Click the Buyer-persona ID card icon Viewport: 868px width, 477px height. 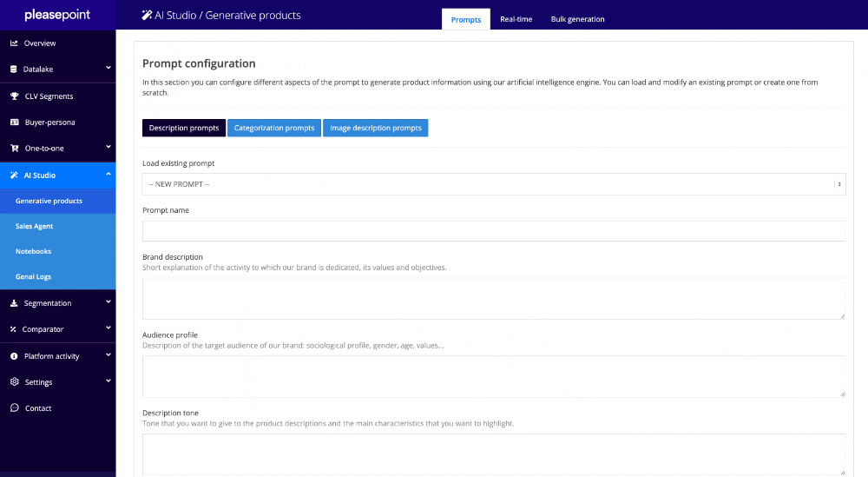[x=14, y=123]
